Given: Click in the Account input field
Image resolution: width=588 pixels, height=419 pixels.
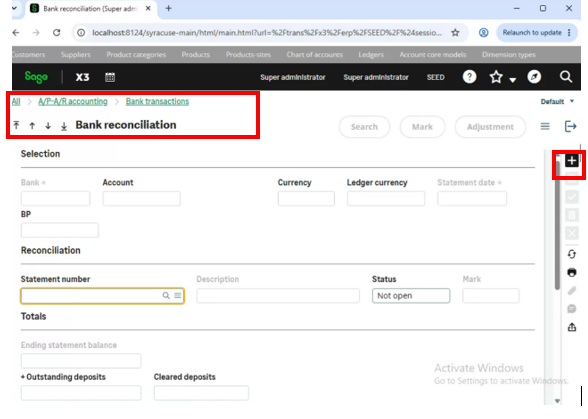Looking at the screenshot, I should [141, 198].
